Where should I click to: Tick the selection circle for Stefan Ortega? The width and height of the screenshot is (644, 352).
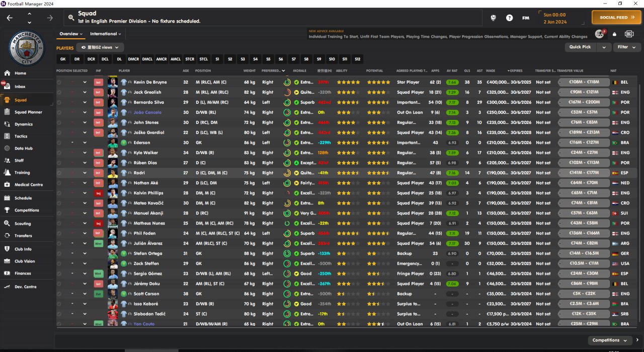(x=59, y=253)
